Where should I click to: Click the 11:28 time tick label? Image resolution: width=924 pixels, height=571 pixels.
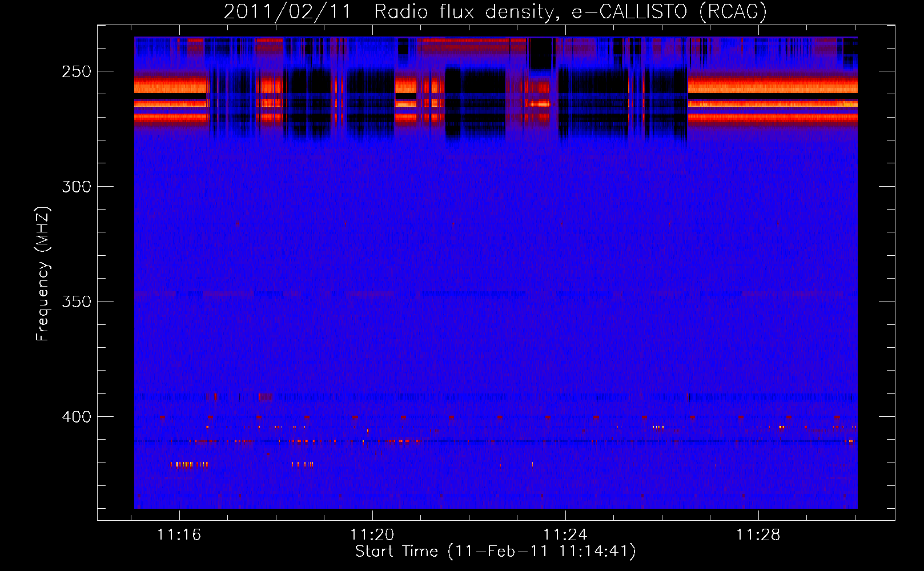pyautogui.click(x=758, y=534)
